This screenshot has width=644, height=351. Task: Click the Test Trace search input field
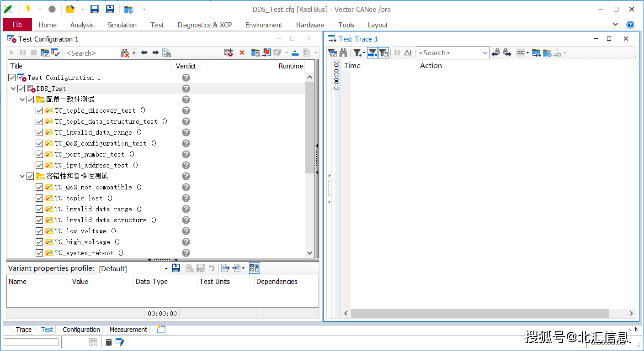tap(449, 53)
